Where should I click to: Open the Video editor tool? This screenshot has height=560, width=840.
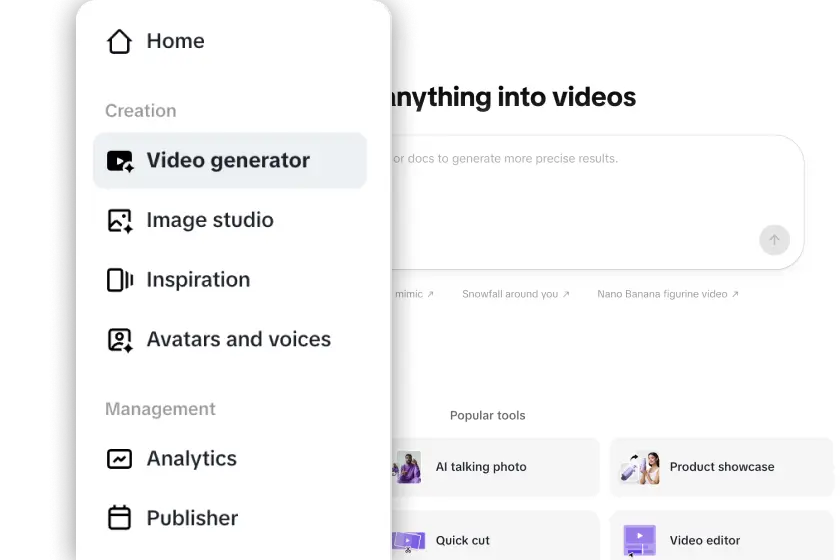point(721,536)
